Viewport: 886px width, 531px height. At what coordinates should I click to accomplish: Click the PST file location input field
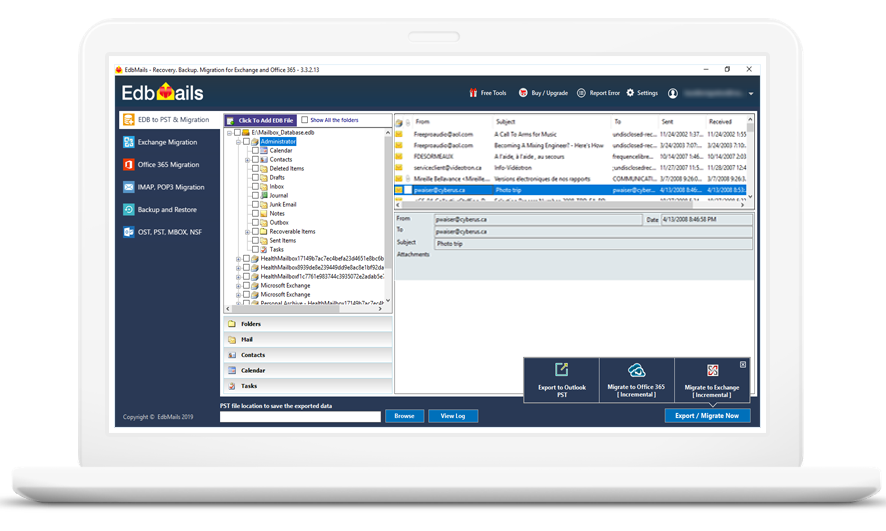300,416
